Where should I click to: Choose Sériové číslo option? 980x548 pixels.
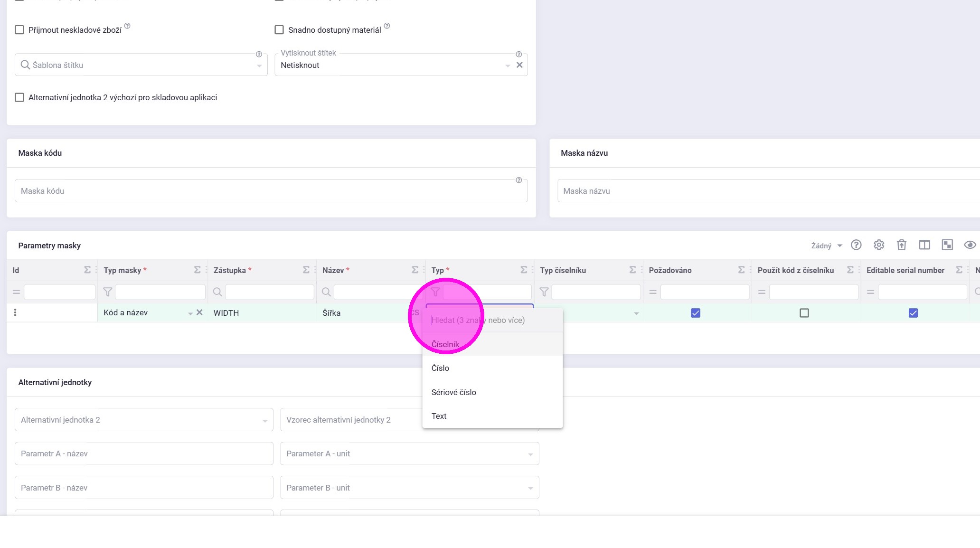(x=453, y=392)
